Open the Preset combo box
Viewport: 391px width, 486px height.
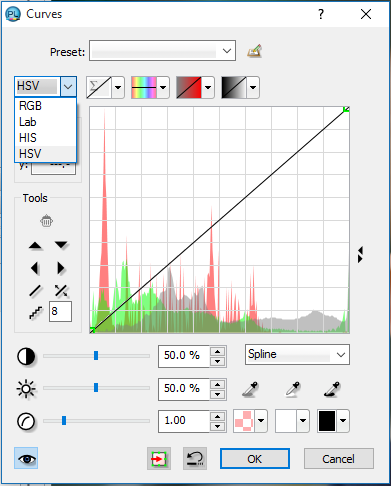[162, 51]
